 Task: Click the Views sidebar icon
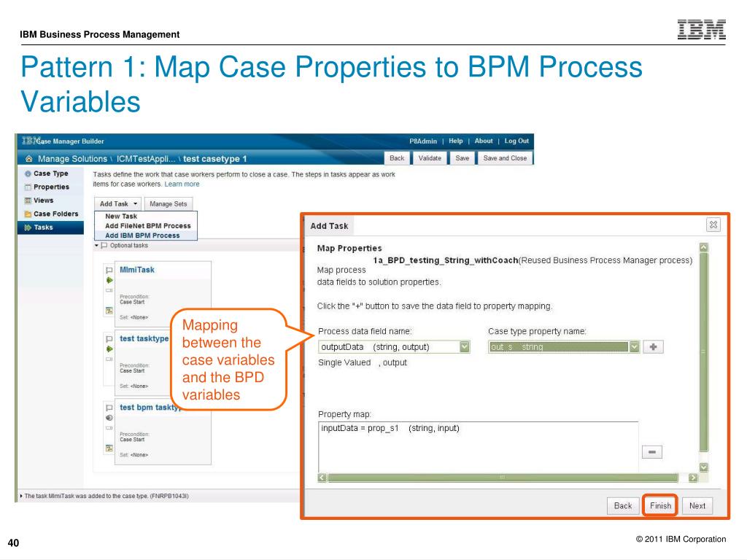pyautogui.click(x=28, y=201)
